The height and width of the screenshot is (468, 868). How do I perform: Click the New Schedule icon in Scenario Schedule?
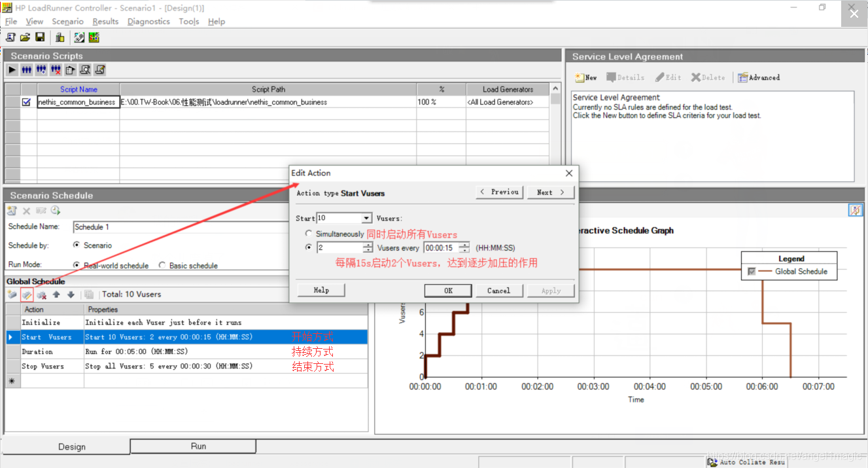coord(12,211)
